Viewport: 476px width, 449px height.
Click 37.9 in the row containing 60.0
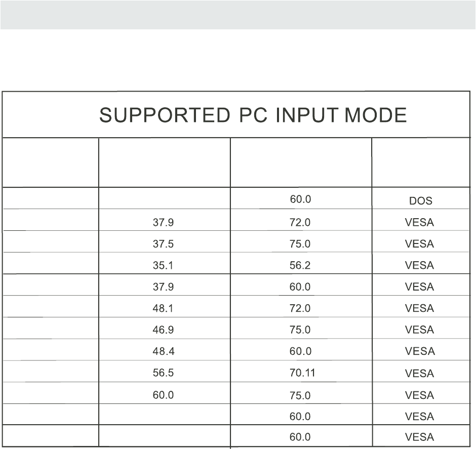(x=163, y=287)
